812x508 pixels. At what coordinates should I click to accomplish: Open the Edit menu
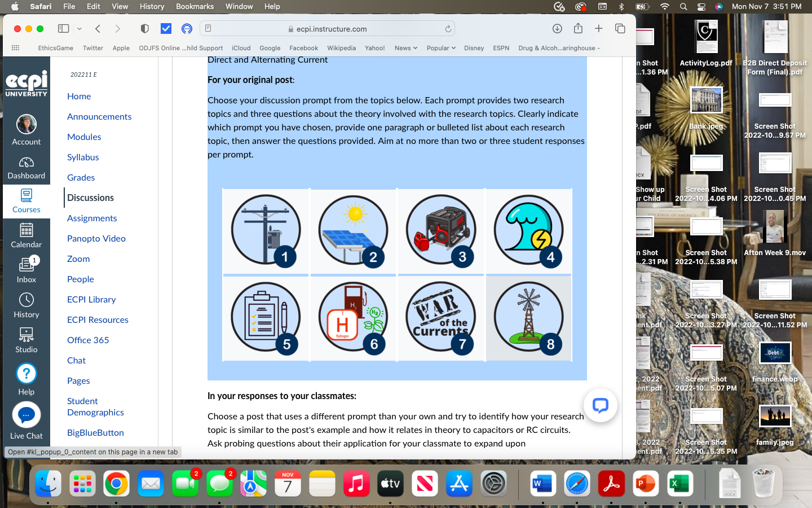tap(93, 7)
